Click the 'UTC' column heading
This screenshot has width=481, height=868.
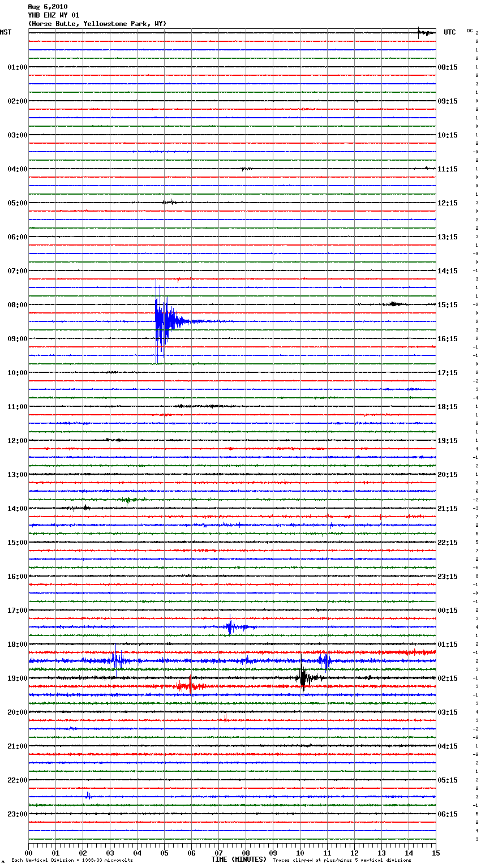point(450,33)
